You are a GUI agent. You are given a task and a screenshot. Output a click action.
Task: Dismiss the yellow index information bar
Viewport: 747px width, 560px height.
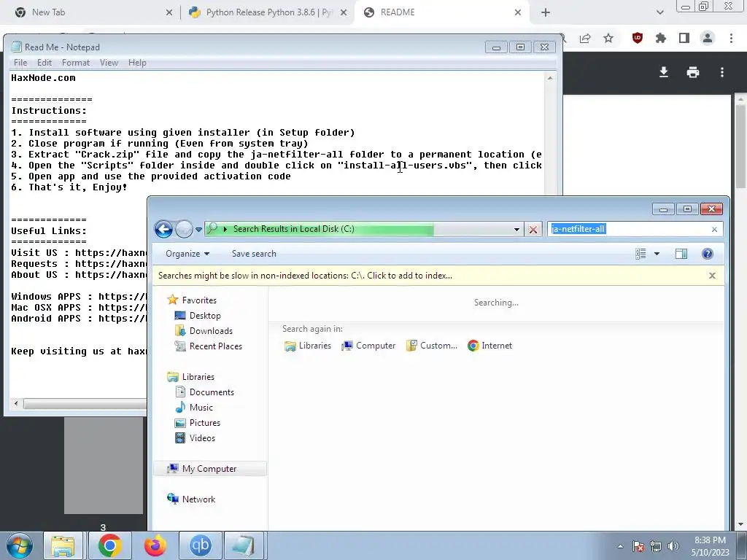pos(712,276)
